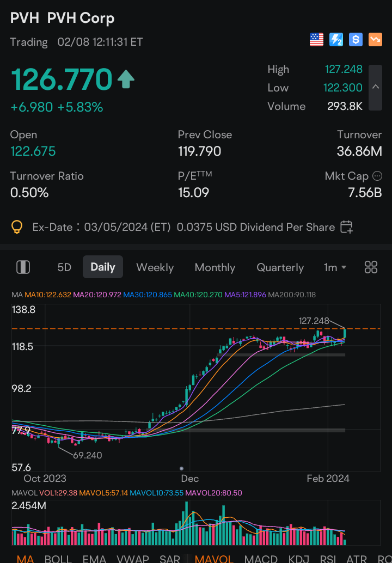Tap the event dot marker near Dec
The image size is (392, 563).
[x=181, y=468]
